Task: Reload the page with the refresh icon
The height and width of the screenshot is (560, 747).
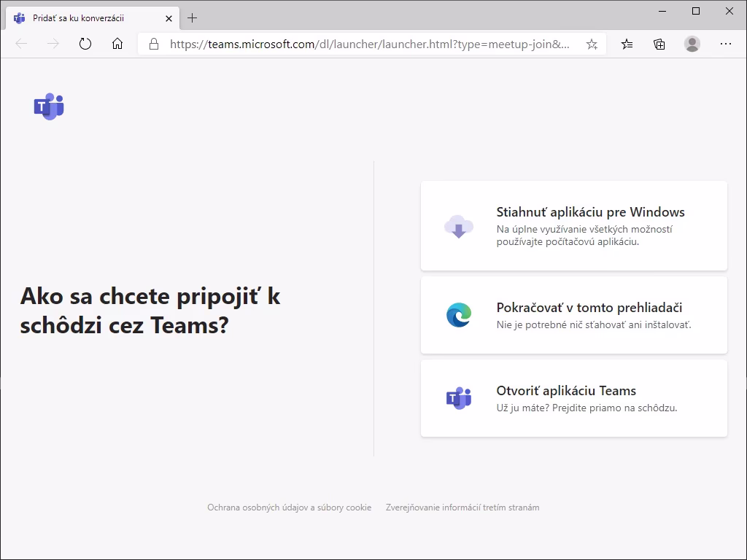Action: (85, 44)
